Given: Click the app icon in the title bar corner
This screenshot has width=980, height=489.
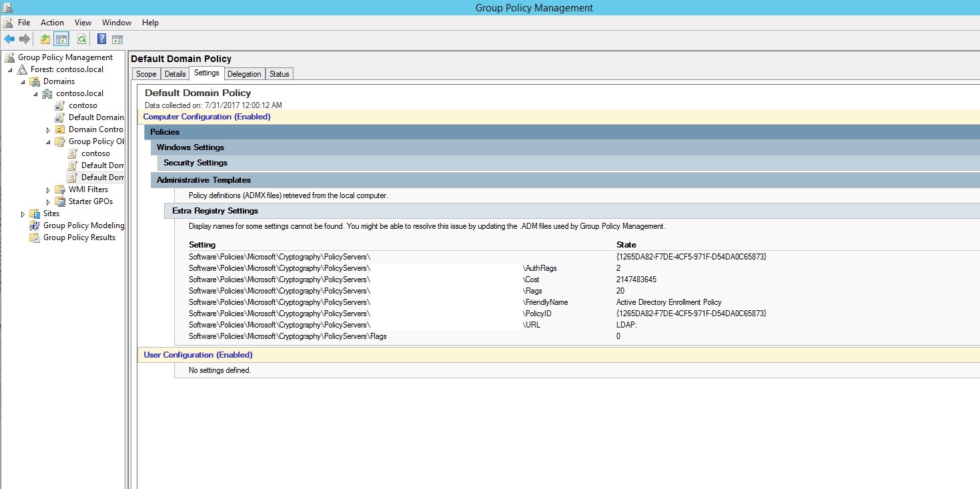Looking at the screenshot, I should 7,7.
